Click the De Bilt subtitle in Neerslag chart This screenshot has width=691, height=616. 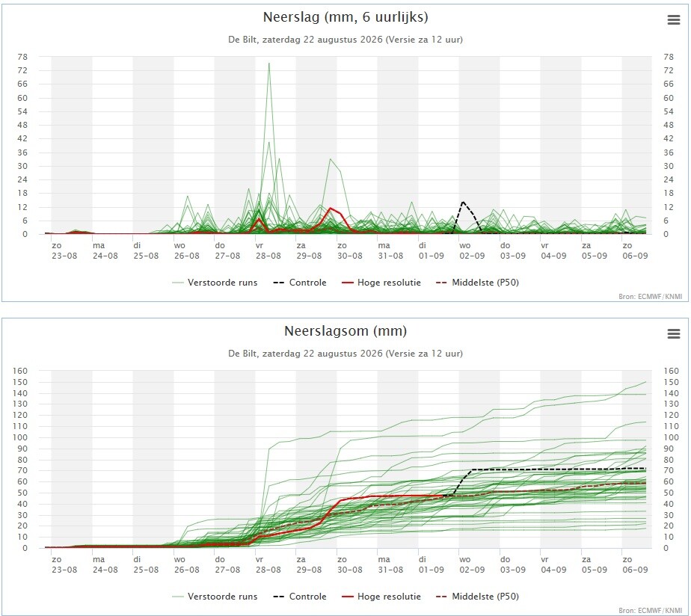(x=345, y=40)
